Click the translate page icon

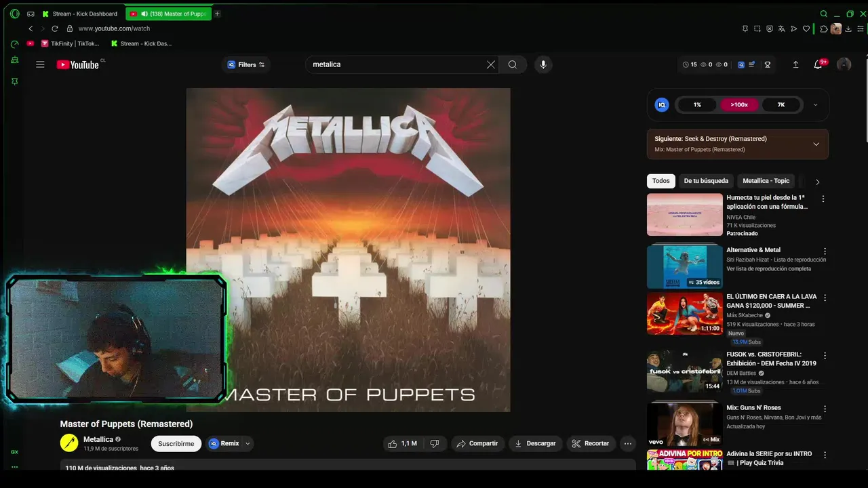click(x=781, y=28)
